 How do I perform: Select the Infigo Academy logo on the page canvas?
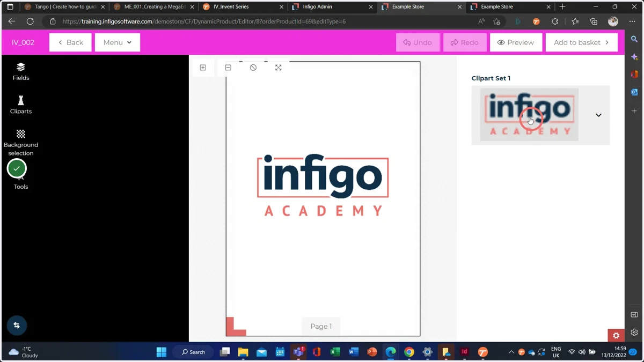tap(323, 186)
